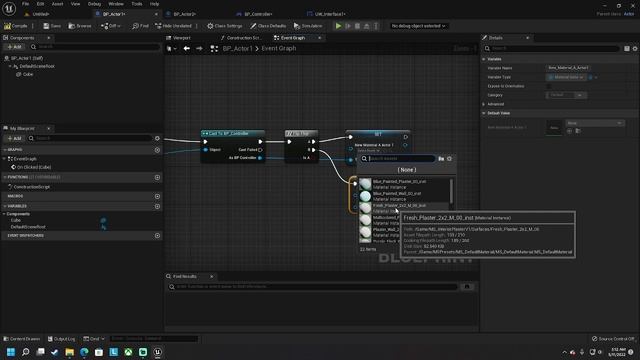Image resolution: width=640 pixels, height=360 pixels.
Task: Open Default Value material dropdown
Action: pos(595,123)
